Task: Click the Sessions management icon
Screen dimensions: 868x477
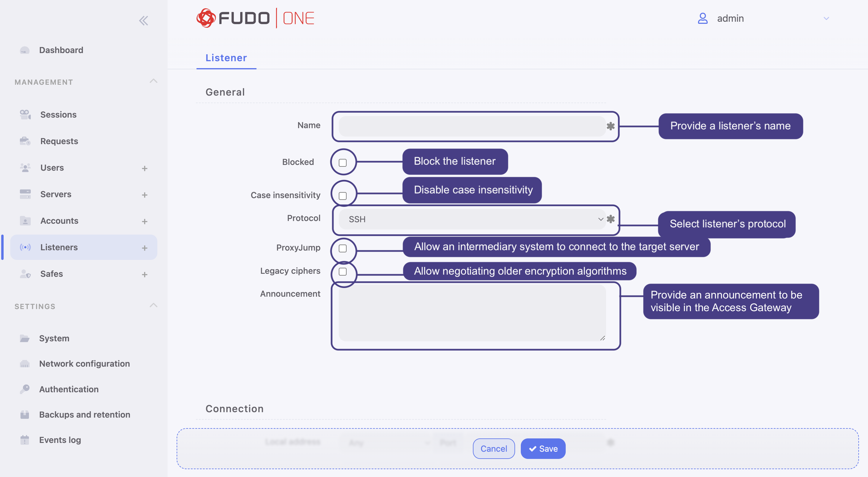Action: [x=24, y=115]
